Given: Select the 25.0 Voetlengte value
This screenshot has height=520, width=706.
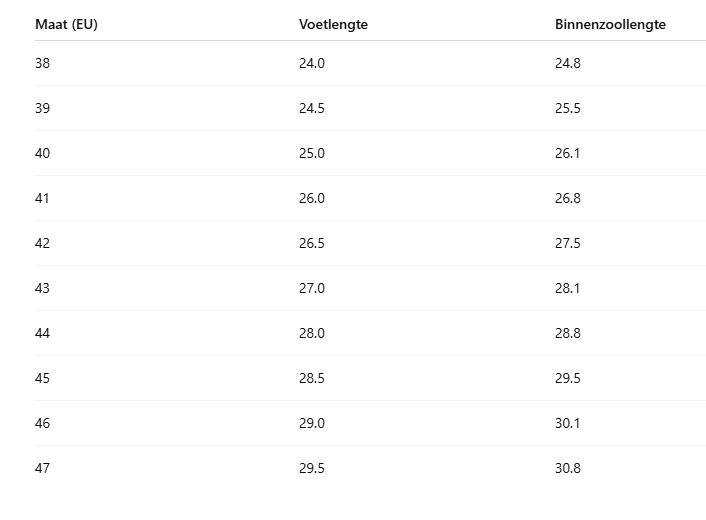Looking at the screenshot, I should click(x=312, y=153).
